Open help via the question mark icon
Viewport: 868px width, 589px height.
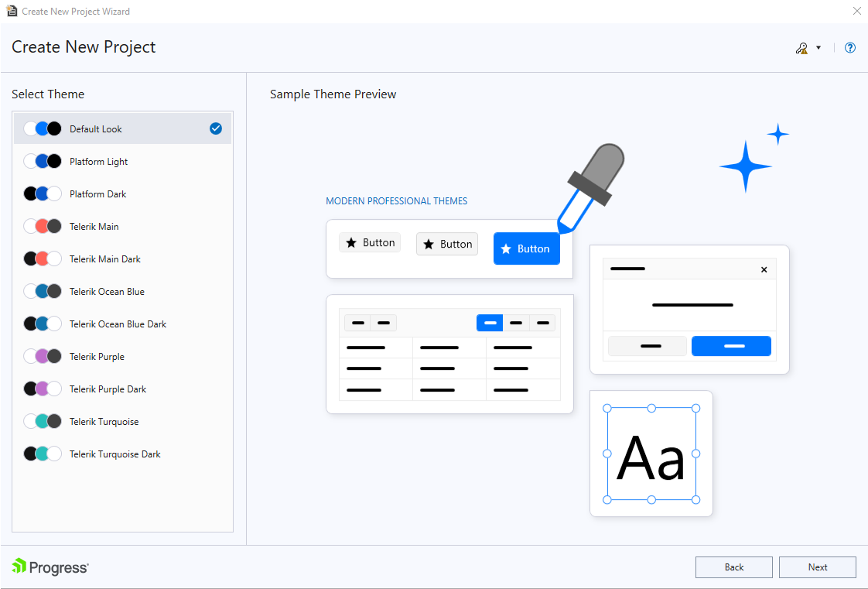[849, 47]
